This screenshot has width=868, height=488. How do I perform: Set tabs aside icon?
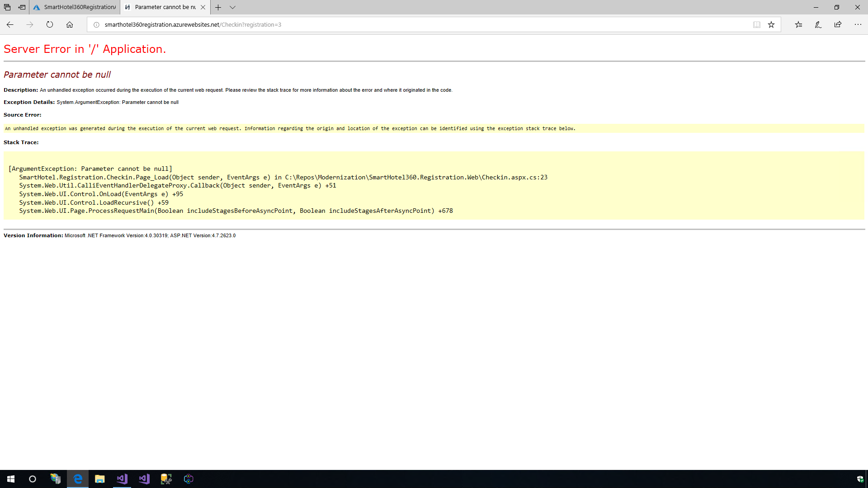click(x=22, y=7)
